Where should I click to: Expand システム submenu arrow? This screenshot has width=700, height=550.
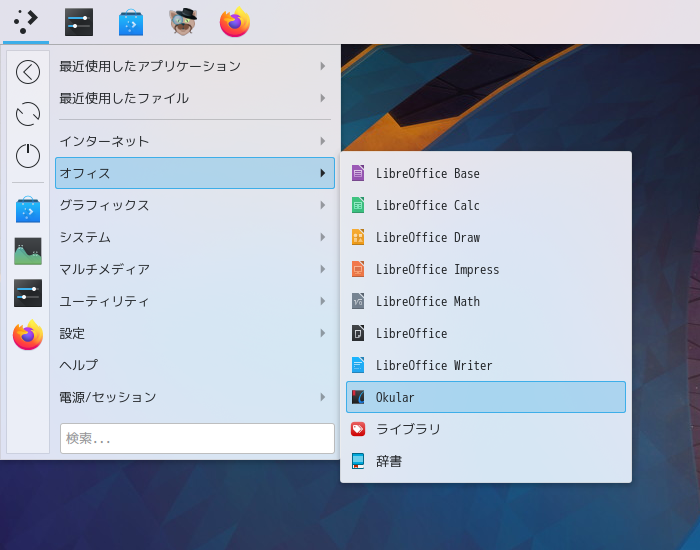[323, 237]
